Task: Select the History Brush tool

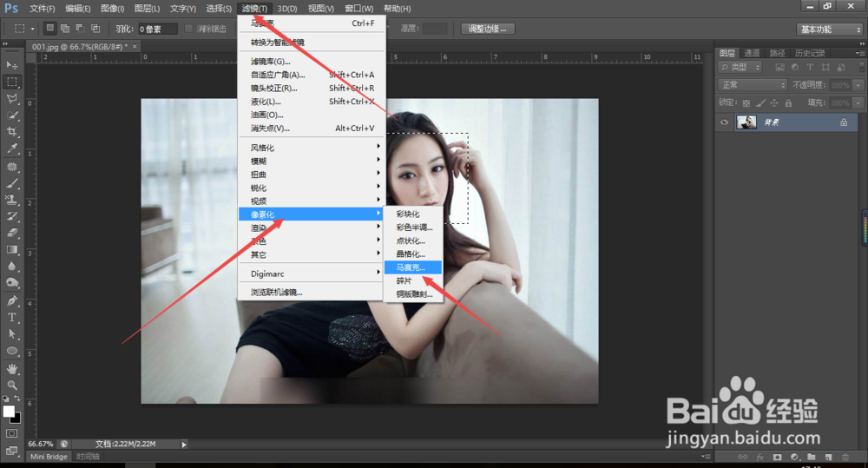Action: (x=11, y=216)
